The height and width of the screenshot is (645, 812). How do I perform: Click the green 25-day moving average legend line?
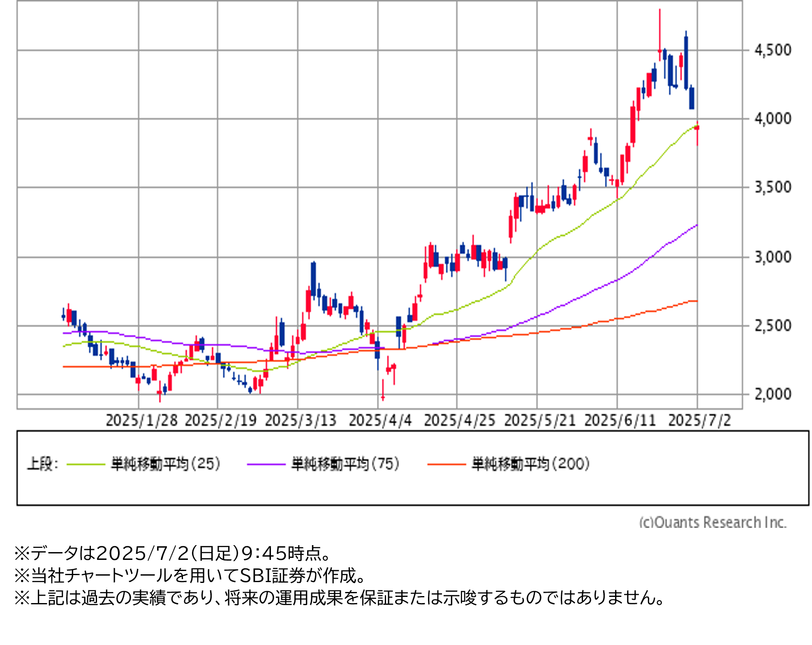pyautogui.click(x=86, y=465)
